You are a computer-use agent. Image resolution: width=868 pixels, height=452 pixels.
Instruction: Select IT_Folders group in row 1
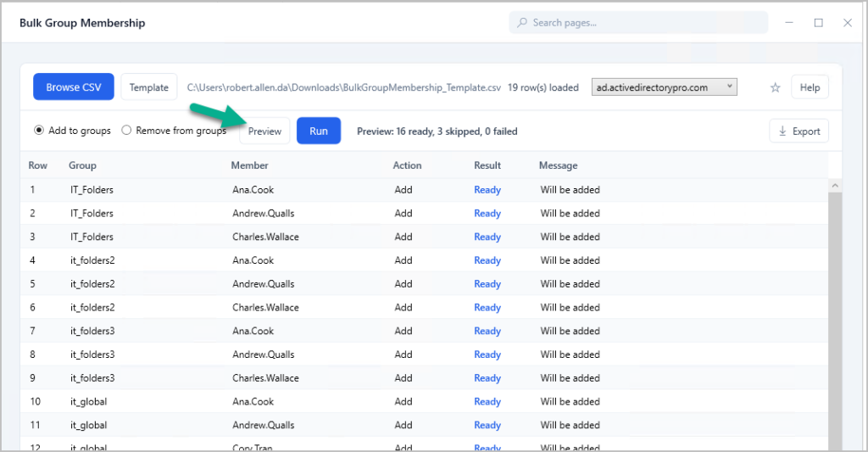92,189
